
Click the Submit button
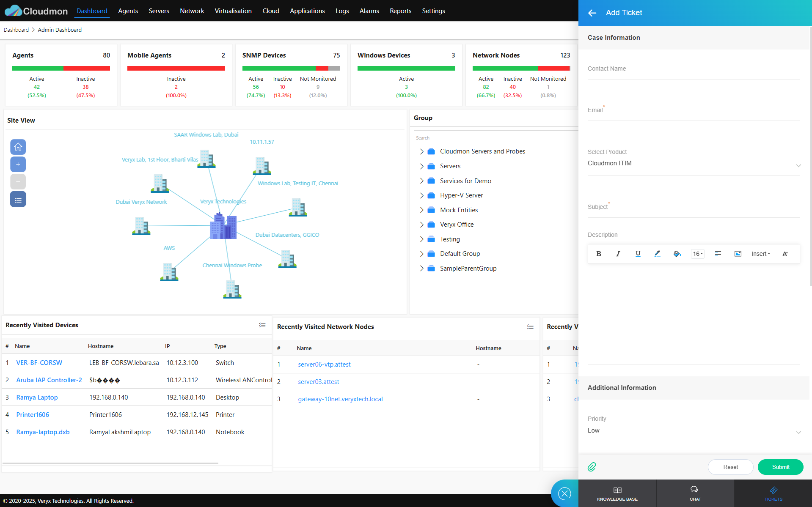780,467
